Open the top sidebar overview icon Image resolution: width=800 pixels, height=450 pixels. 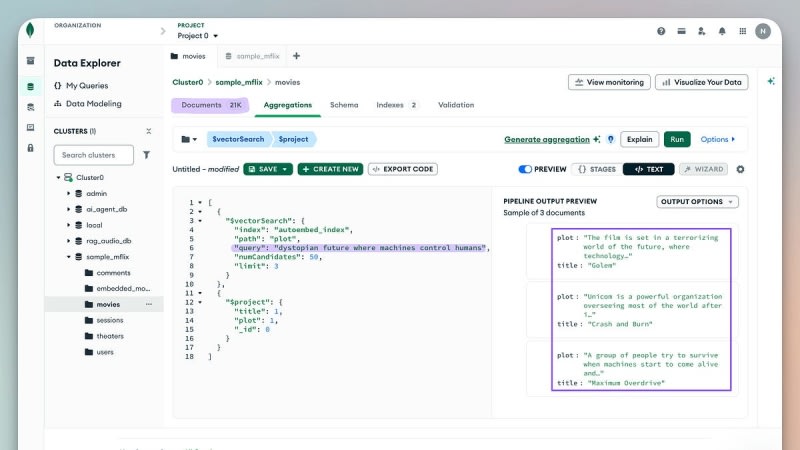[x=31, y=61]
